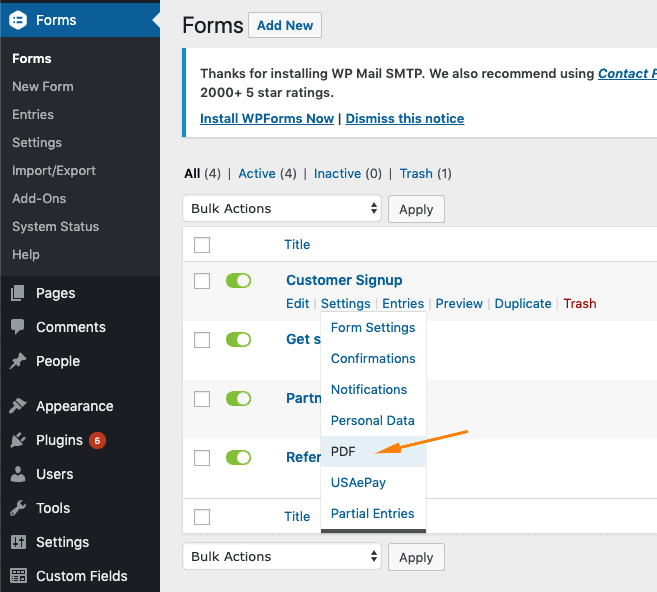657x592 pixels.
Task: Click Install WPForms Now link
Action: (267, 119)
